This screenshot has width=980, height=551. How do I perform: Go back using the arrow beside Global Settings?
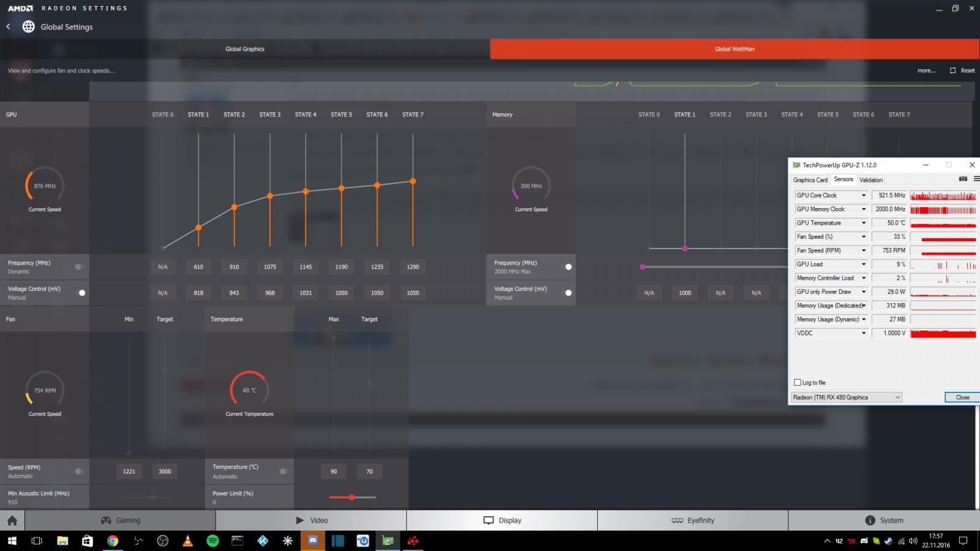coord(8,26)
